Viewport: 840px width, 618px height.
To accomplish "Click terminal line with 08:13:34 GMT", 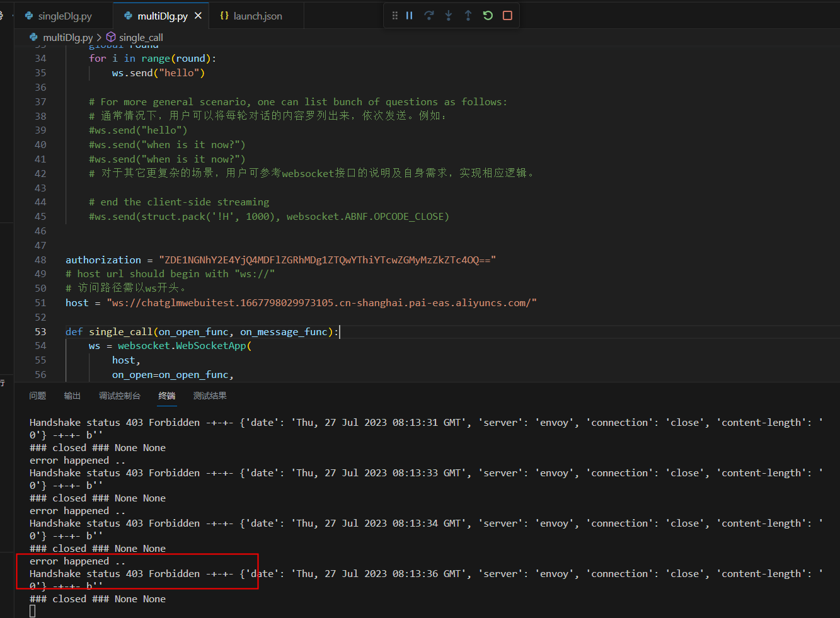I will [x=426, y=524].
